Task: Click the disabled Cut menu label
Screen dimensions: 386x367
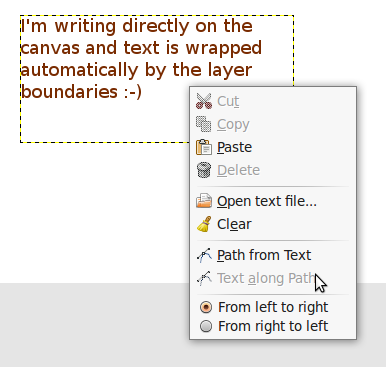Action: point(228,101)
